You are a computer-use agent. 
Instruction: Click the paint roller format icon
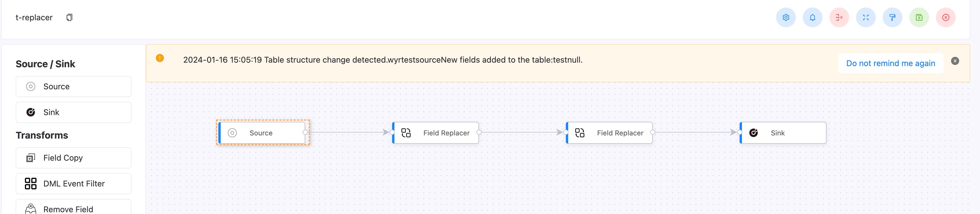(x=892, y=17)
